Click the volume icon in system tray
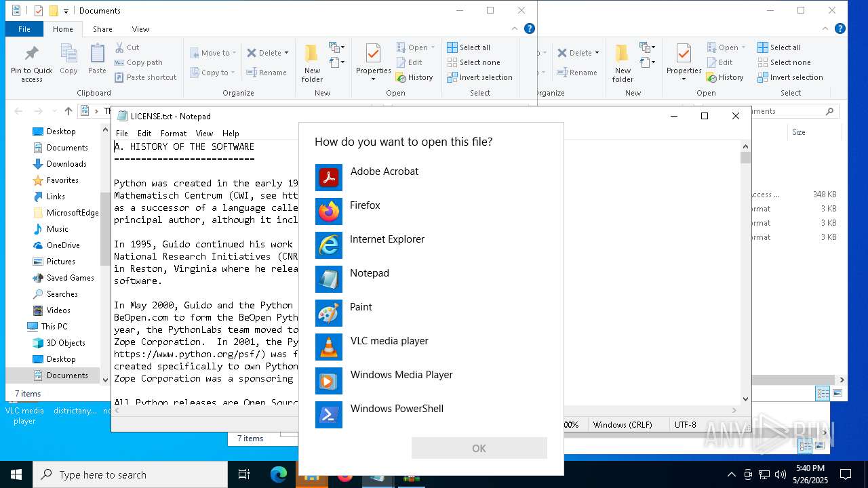This screenshot has height=488, width=868. pyautogui.click(x=781, y=474)
